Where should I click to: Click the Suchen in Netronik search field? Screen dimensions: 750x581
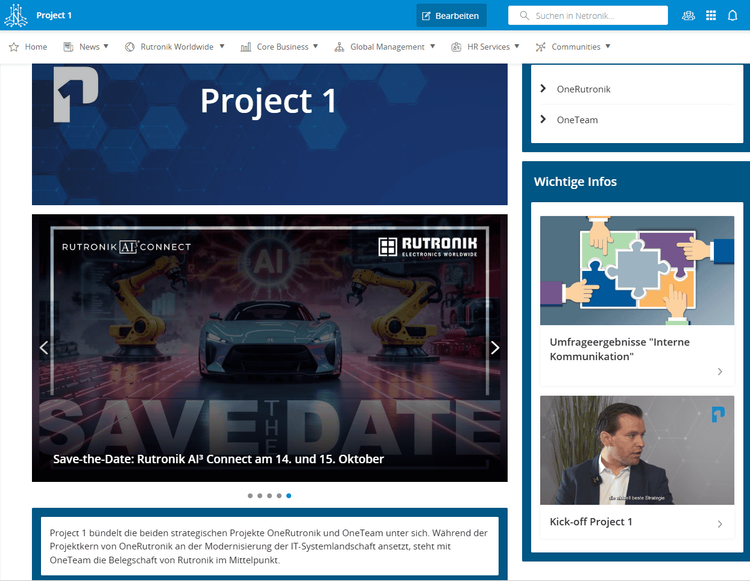[x=588, y=15]
